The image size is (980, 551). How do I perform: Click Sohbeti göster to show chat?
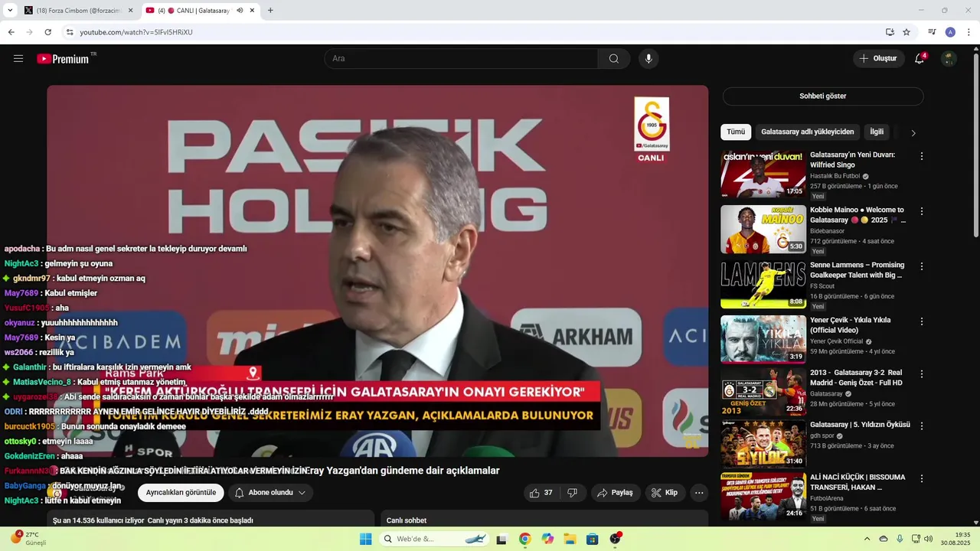(823, 96)
